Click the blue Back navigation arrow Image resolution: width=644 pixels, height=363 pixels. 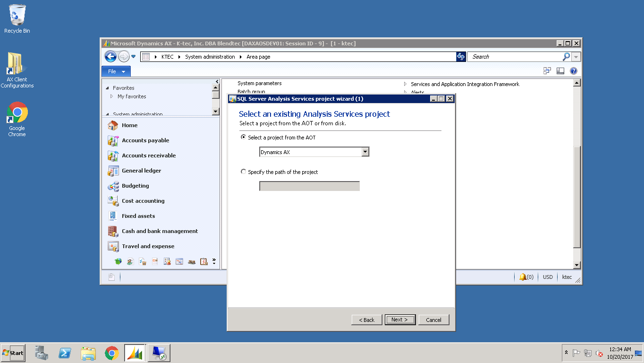click(110, 57)
